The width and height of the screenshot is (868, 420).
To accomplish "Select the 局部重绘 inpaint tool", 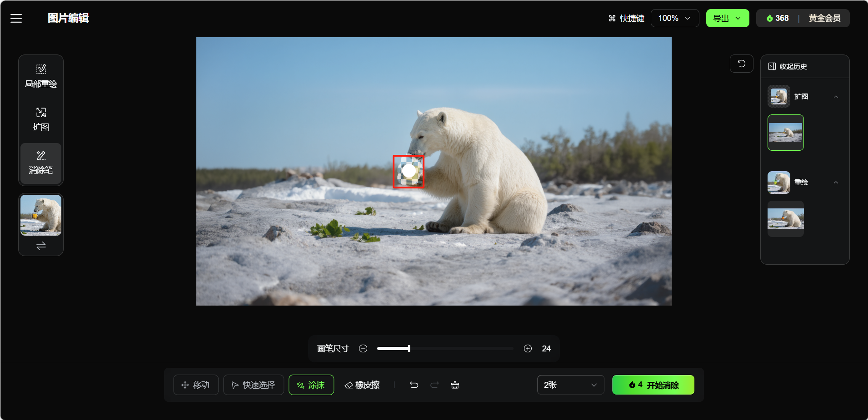I will pyautogui.click(x=41, y=76).
